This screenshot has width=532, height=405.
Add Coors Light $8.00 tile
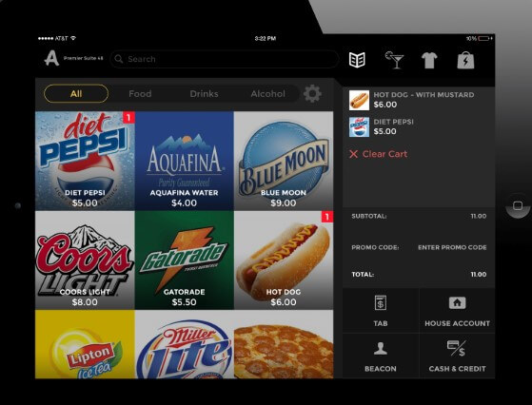[85, 260]
